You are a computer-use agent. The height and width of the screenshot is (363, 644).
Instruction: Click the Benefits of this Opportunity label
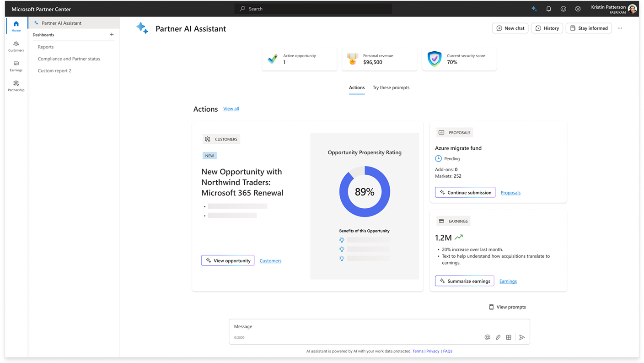(x=365, y=231)
